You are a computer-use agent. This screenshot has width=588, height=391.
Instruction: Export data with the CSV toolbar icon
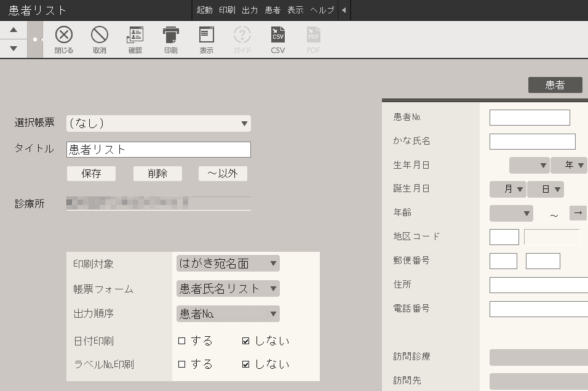[277, 38]
